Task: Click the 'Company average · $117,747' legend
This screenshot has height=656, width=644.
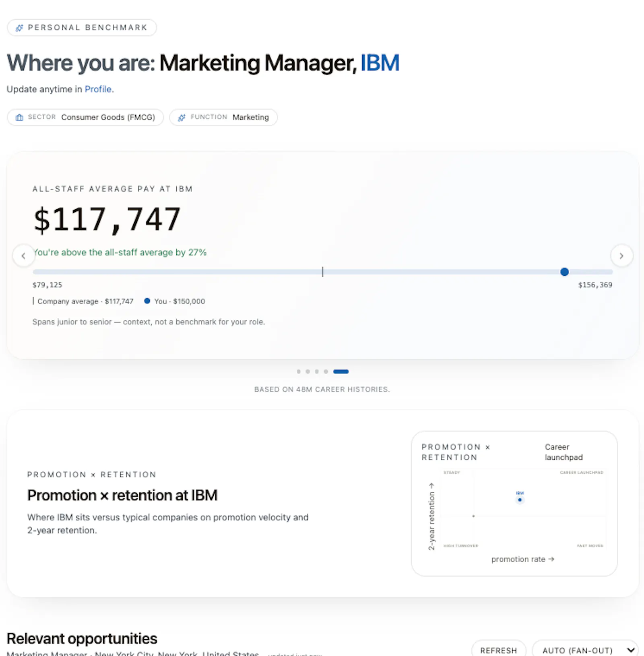Action: [83, 301]
